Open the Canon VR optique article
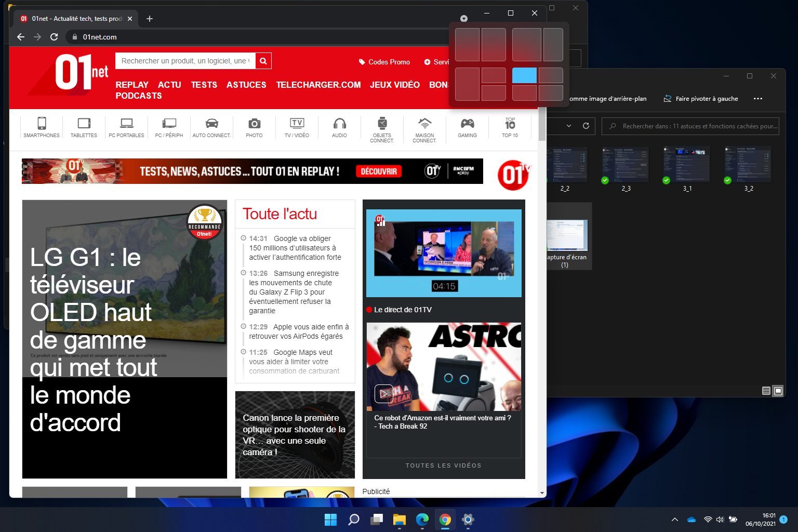Image resolution: width=798 pixels, height=532 pixels. point(295,435)
